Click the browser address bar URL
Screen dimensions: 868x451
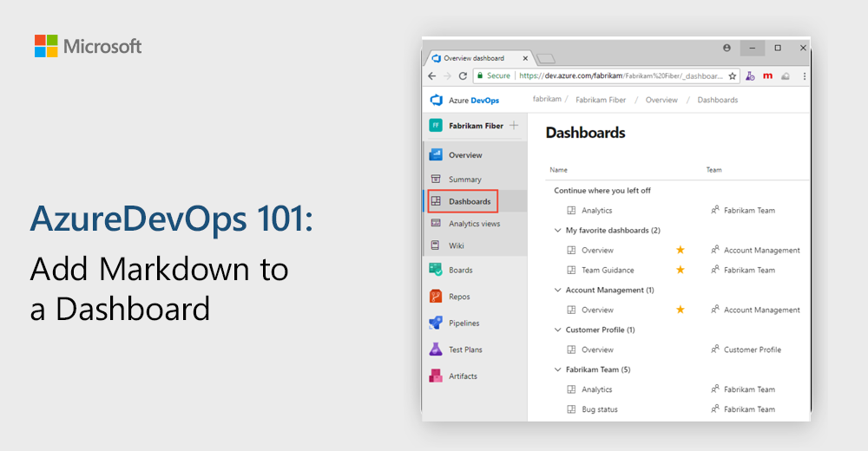click(x=621, y=75)
